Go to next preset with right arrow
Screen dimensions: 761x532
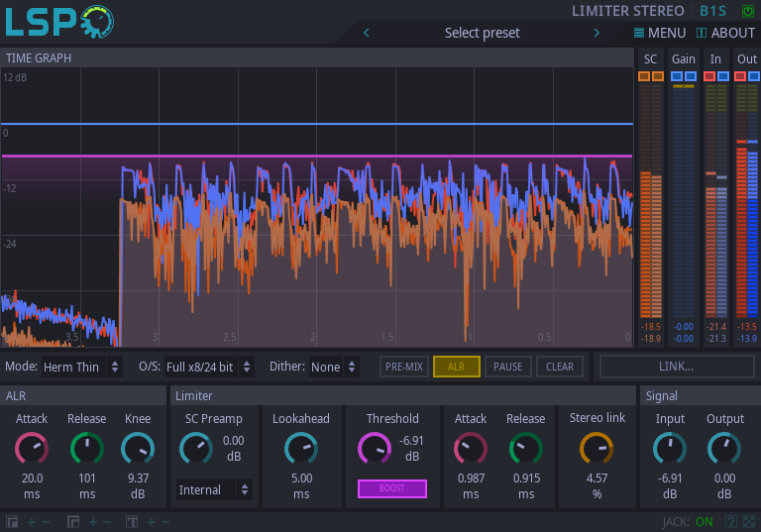coord(597,33)
